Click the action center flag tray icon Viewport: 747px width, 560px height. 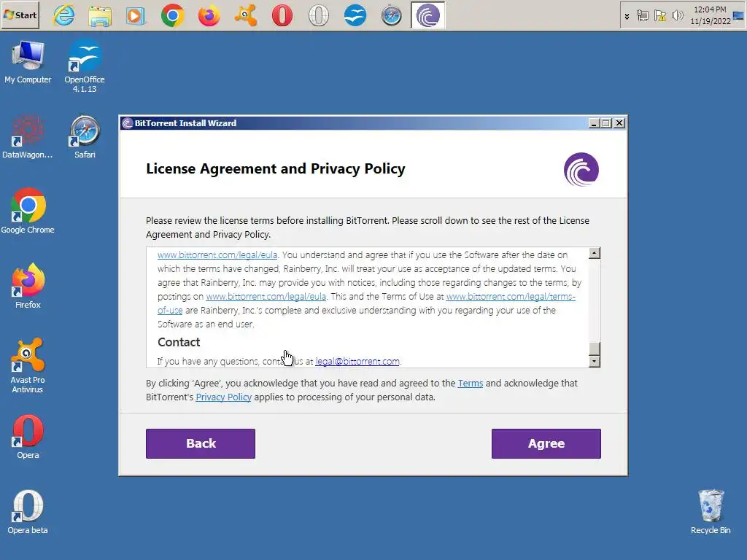(659, 16)
